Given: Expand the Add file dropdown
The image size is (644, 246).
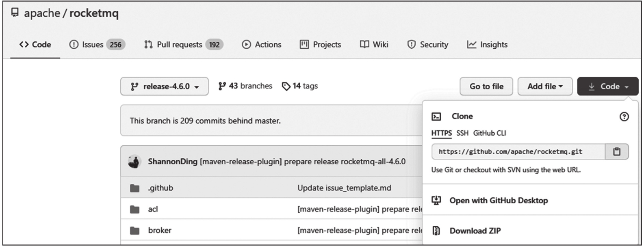Looking at the screenshot, I should click(x=545, y=86).
